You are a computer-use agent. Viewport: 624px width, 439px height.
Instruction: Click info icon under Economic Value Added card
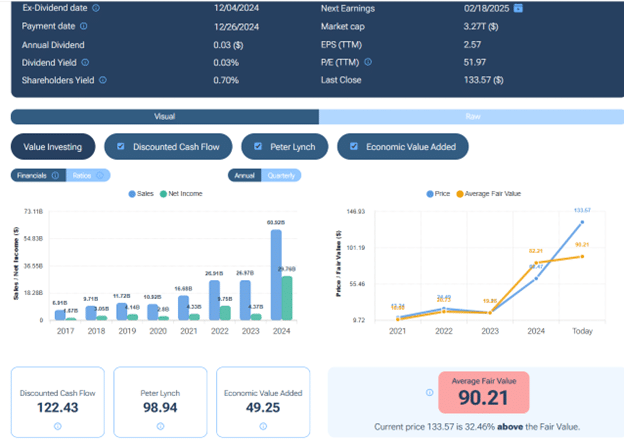[263, 426]
